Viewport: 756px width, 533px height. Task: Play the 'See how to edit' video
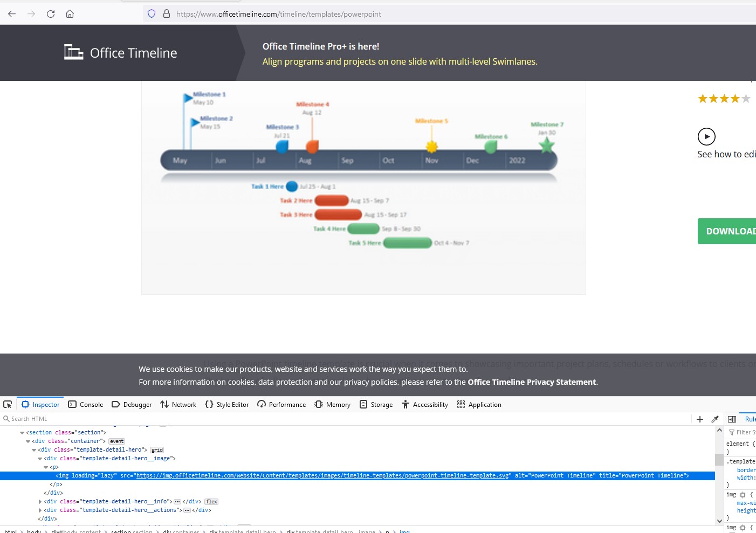(706, 136)
